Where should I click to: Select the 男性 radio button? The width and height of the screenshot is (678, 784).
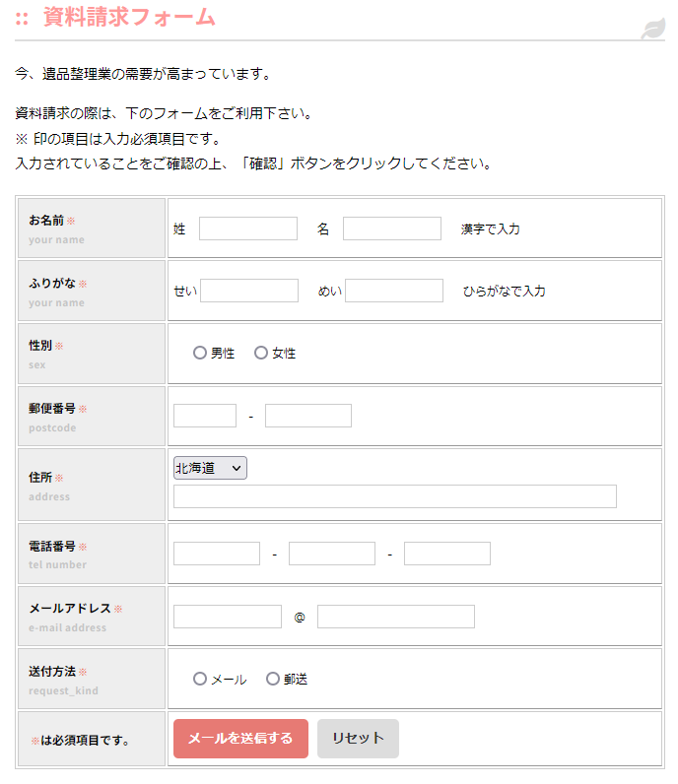pyautogui.click(x=200, y=353)
